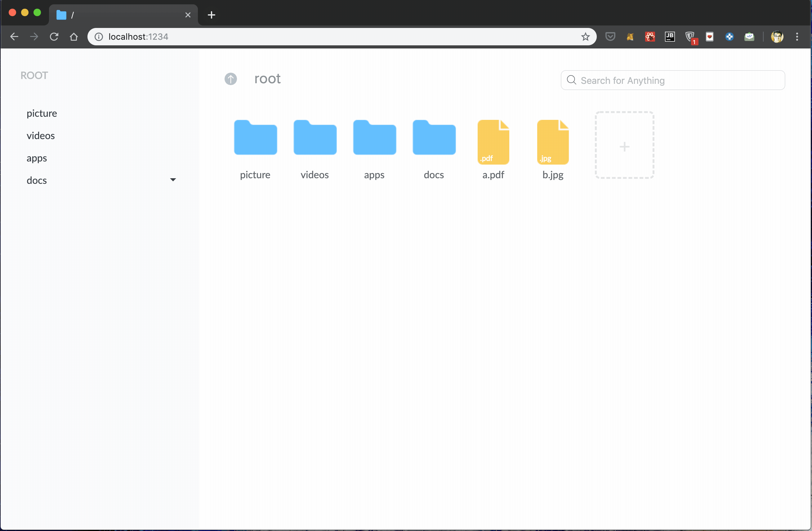Select the apps sidebar item
Image resolution: width=812 pixels, height=531 pixels.
click(x=37, y=158)
